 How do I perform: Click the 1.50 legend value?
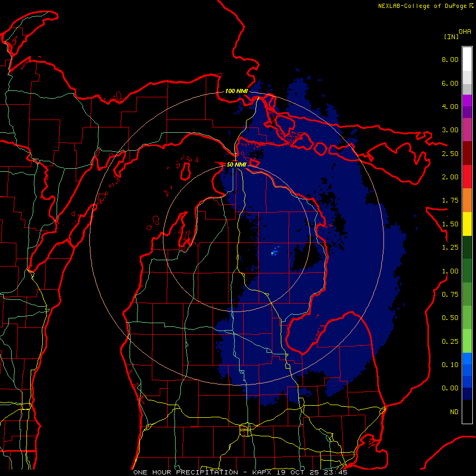pyautogui.click(x=450, y=224)
